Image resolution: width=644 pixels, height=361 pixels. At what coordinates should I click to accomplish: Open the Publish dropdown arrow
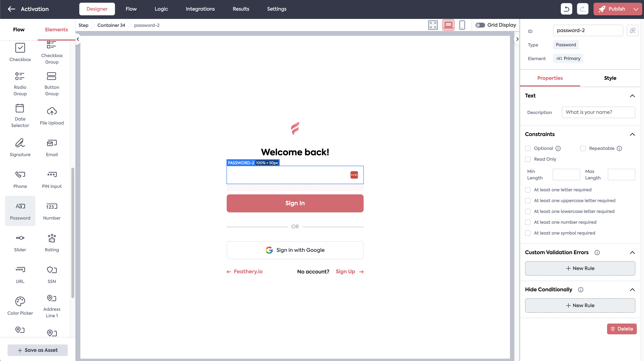pos(636,9)
